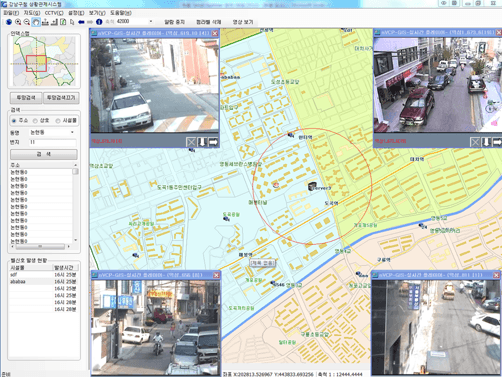Open the 파일(F) menu
The height and width of the screenshot is (377, 502).
point(11,13)
